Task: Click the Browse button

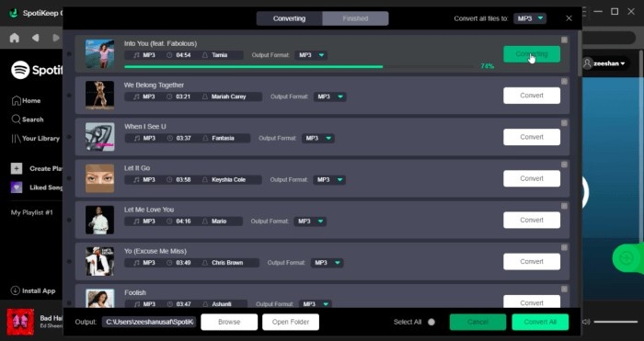Action: (229, 322)
